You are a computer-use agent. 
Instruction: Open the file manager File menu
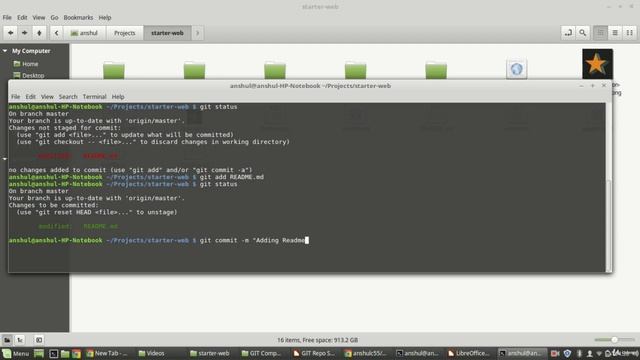tap(7, 18)
